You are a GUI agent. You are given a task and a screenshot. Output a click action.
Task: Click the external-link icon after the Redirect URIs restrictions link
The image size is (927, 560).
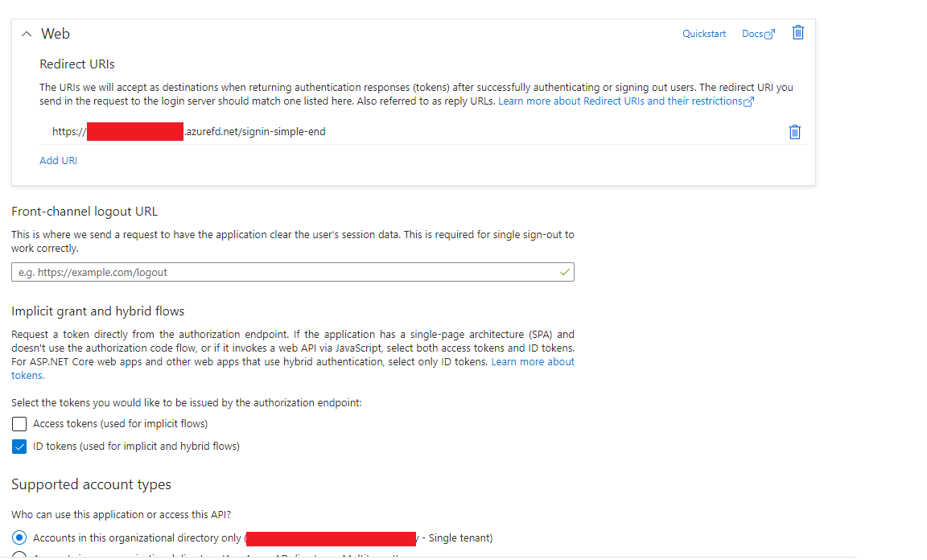coord(748,101)
